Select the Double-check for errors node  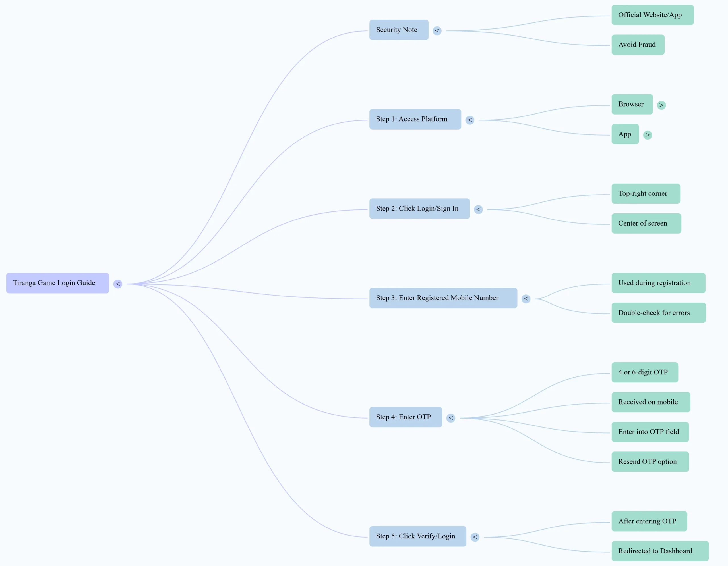point(658,313)
